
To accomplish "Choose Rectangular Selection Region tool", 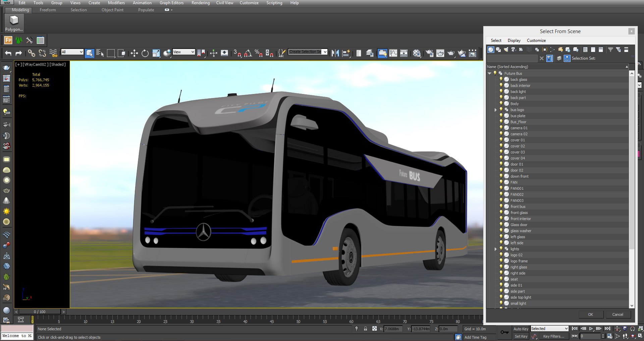I will point(111,53).
